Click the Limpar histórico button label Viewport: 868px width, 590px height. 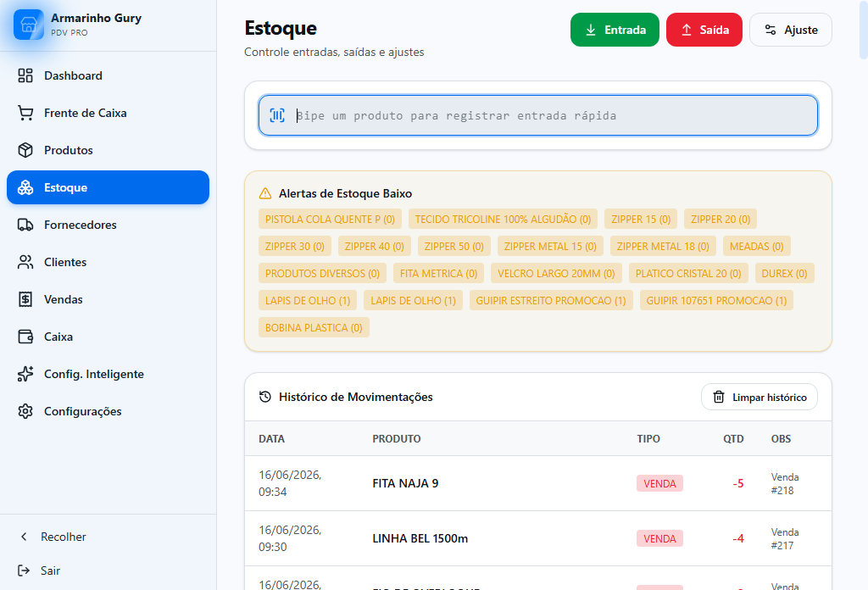[770, 398]
